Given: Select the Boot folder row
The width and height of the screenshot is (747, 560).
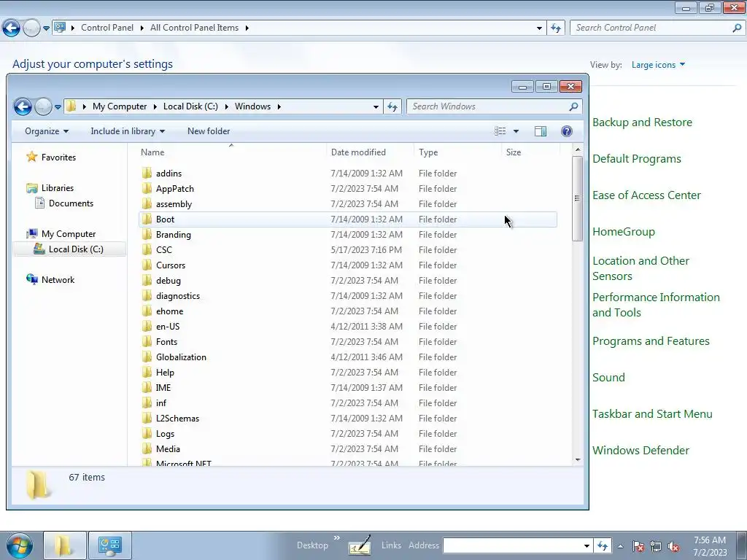Looking at the screenshot, I should tap(348, 219).
